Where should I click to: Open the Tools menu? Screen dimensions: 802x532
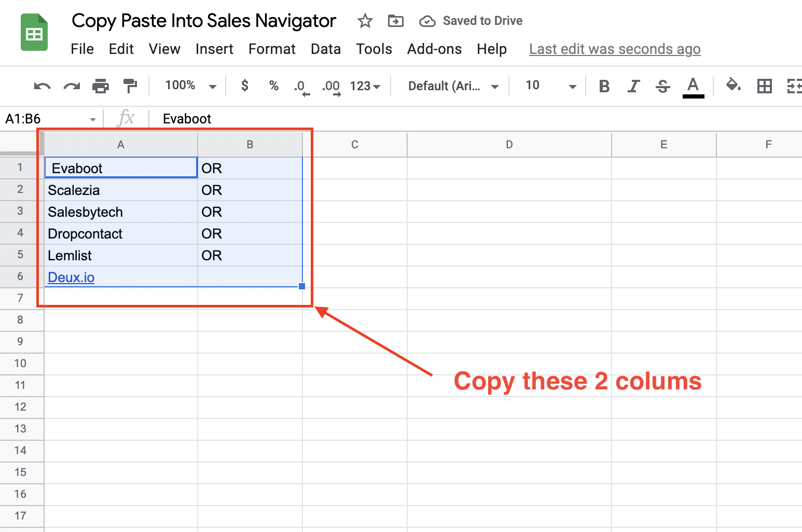click(x=374, y=49)
